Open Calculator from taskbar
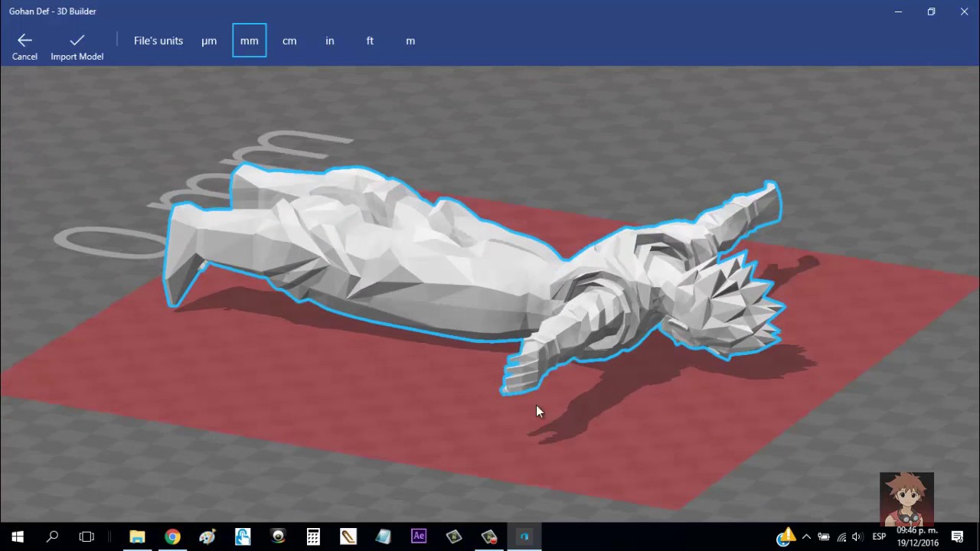 pos(313,536)
